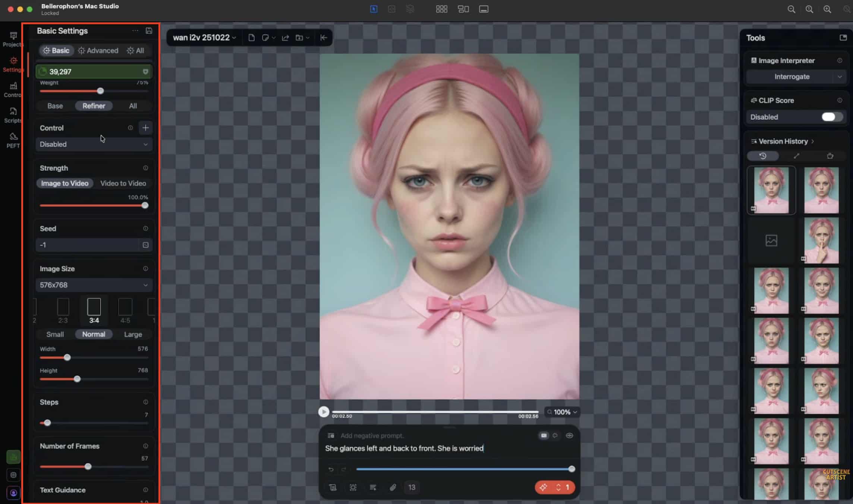The image size is (853, 504).
Task: Open the Scripts sidebar section
Action: coord(13,115)
